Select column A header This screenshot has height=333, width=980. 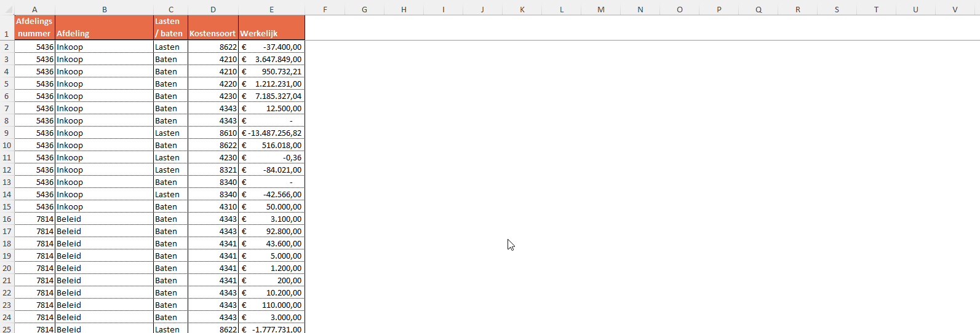coord(34,9)
